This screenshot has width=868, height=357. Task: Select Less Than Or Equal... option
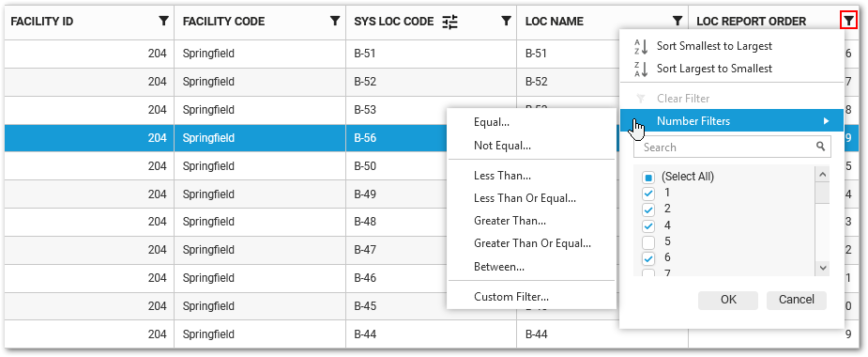point(525,198)
